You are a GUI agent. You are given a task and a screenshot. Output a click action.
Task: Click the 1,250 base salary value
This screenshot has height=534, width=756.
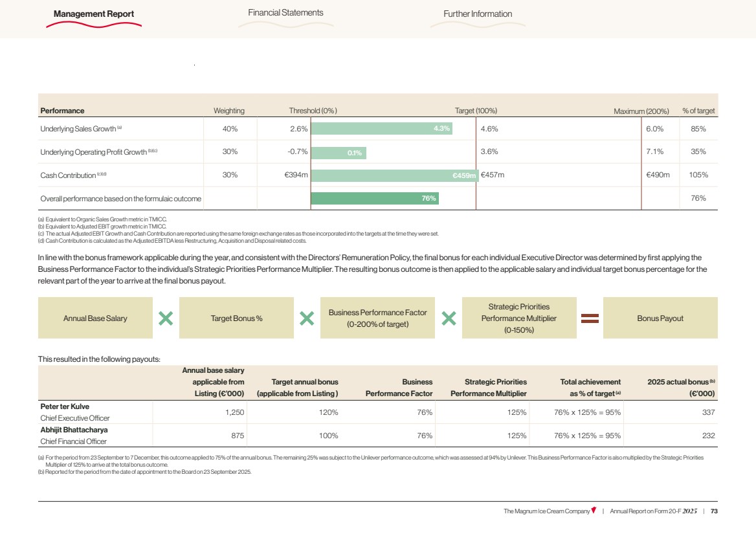(x=235, y=412)
